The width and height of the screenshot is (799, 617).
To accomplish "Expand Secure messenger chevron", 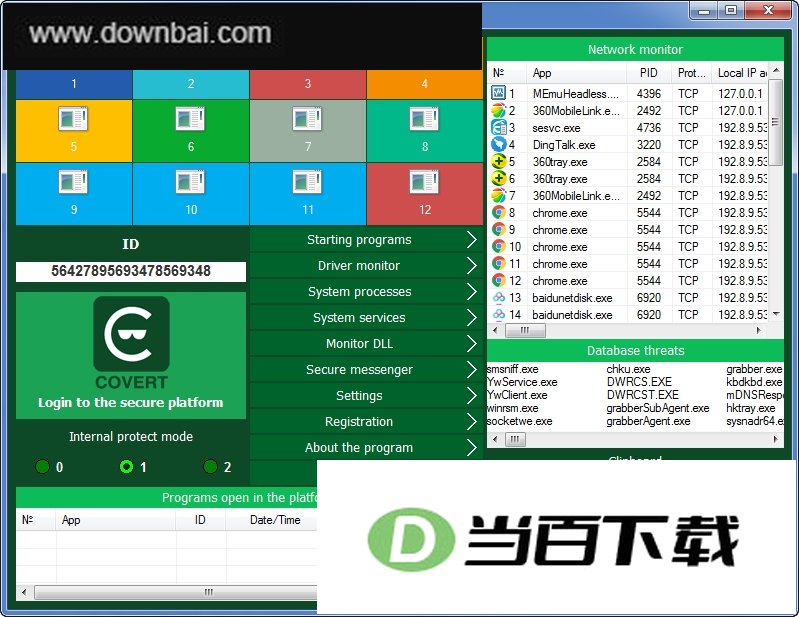I will coord(472,369).
